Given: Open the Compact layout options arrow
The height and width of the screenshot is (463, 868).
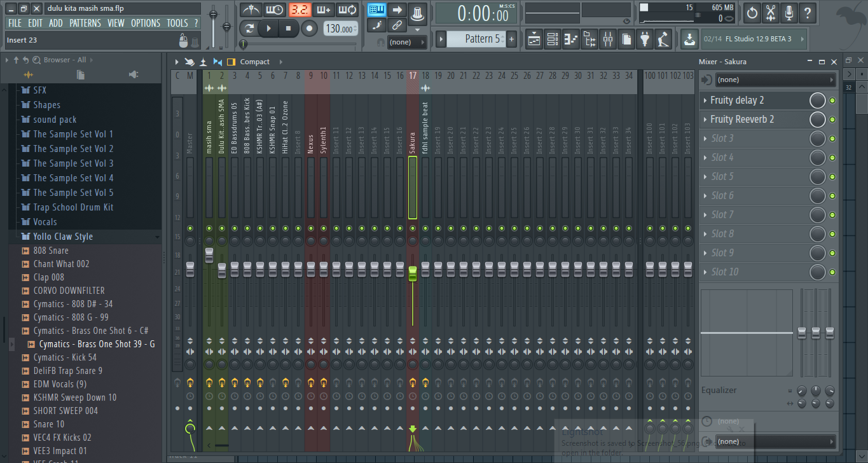Looking at the screenshot, I should [x=281, y=62].
